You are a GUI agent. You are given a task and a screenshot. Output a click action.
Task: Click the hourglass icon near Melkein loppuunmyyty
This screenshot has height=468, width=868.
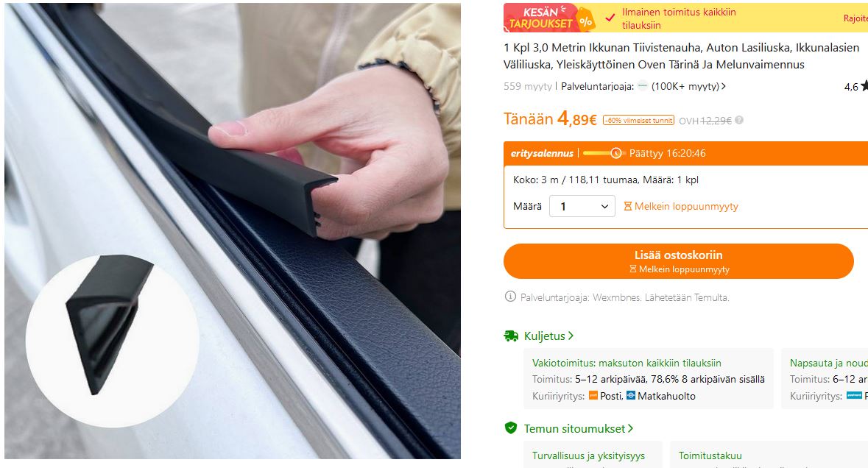pos(627,206)
